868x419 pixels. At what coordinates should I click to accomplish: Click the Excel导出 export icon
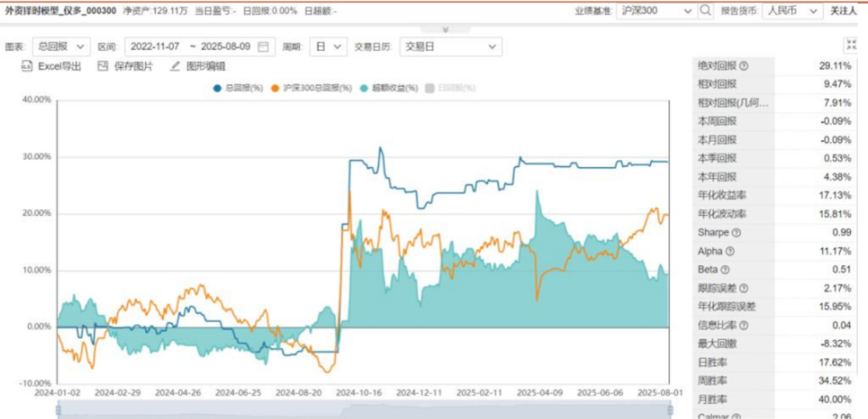(x=27, y=66)
